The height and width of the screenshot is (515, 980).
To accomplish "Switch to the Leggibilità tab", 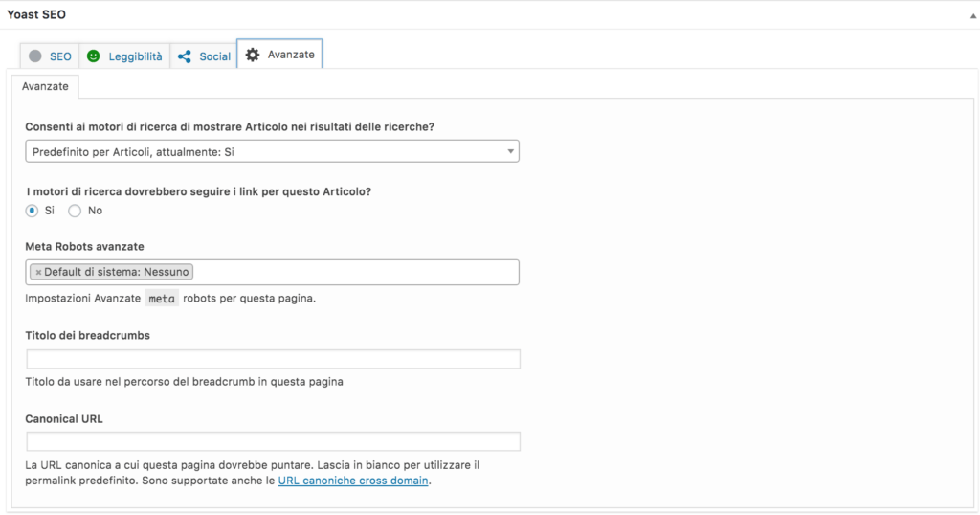I will [x=124, y=56].
